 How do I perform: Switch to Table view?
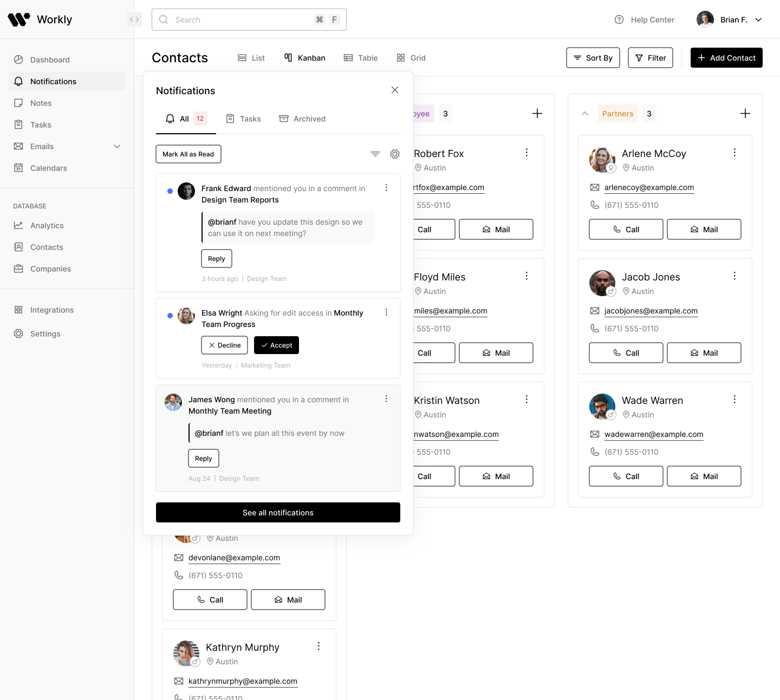coord(361,58)
